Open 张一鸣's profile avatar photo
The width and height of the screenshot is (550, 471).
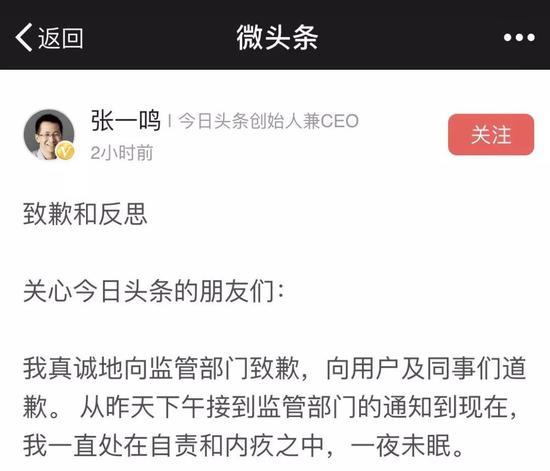tap(49, 135)
